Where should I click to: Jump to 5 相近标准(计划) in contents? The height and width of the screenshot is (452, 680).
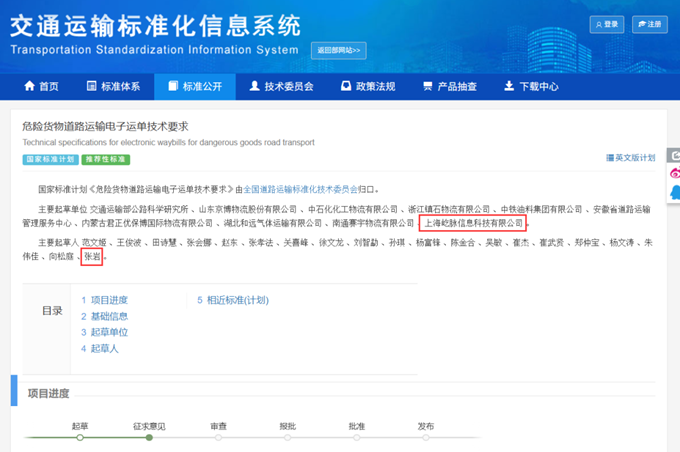233,300
